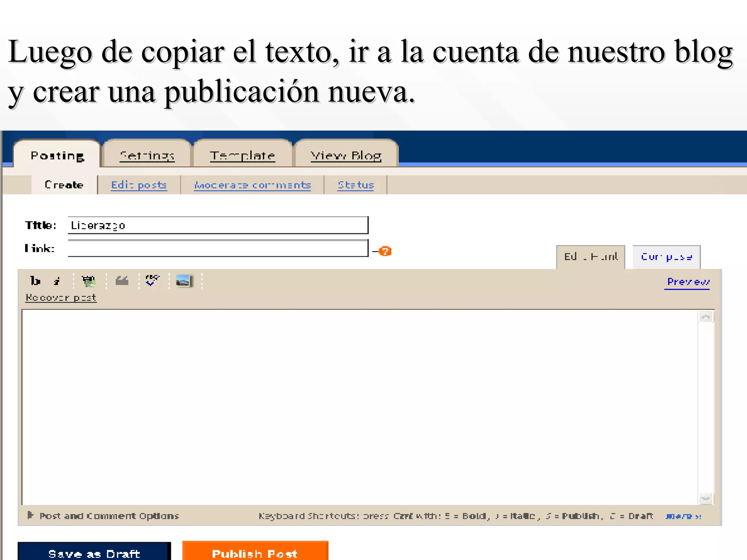Click Save as Draft button
Screen dimensions: 747x560
coord(94,552)
